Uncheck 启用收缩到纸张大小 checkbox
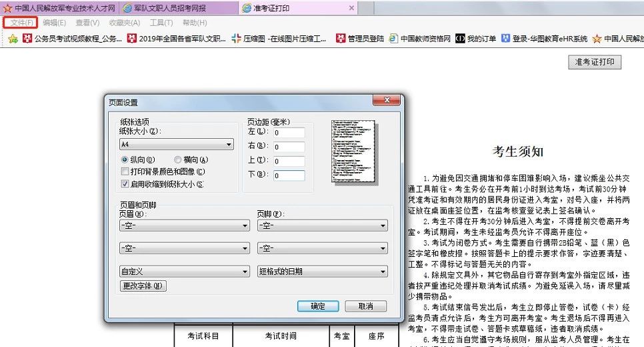 click(125, 184)
